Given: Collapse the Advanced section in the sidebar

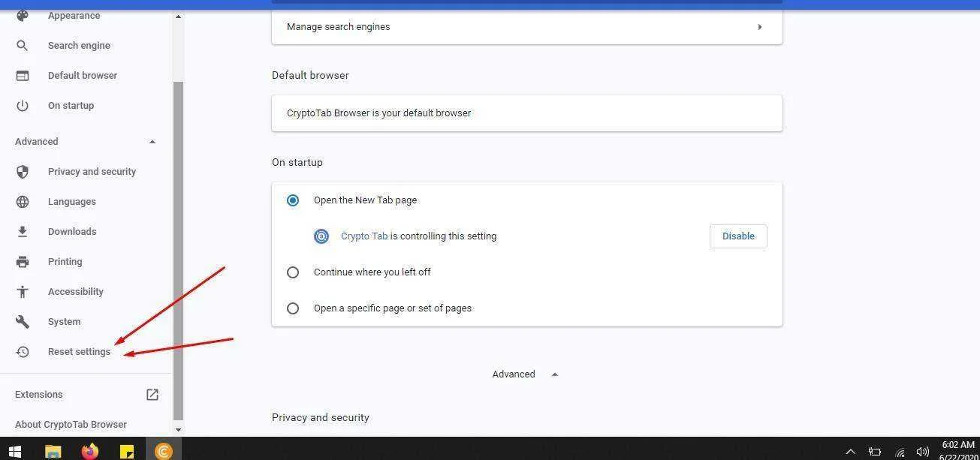Looking at the screenshot, I should (152, 142).
